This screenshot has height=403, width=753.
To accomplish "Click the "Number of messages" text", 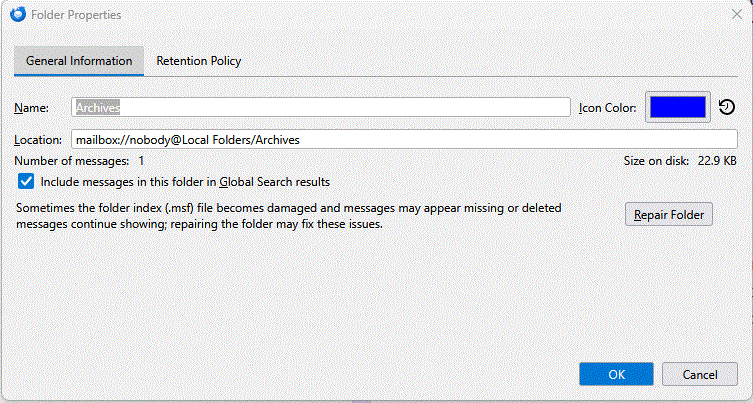I will click(72, 160).
